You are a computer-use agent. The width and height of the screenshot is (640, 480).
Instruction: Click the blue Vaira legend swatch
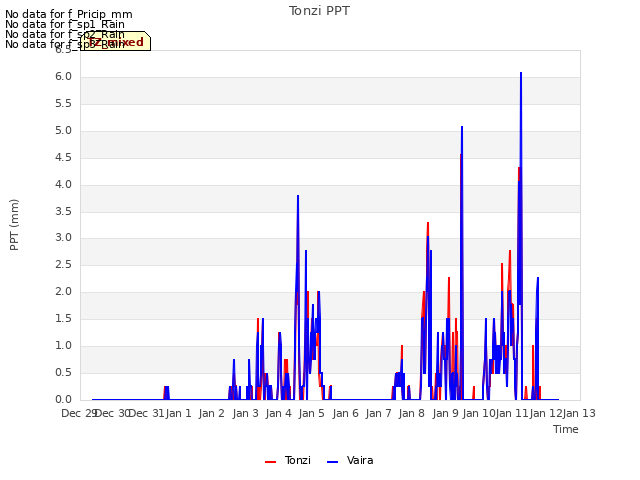[333, 462]
